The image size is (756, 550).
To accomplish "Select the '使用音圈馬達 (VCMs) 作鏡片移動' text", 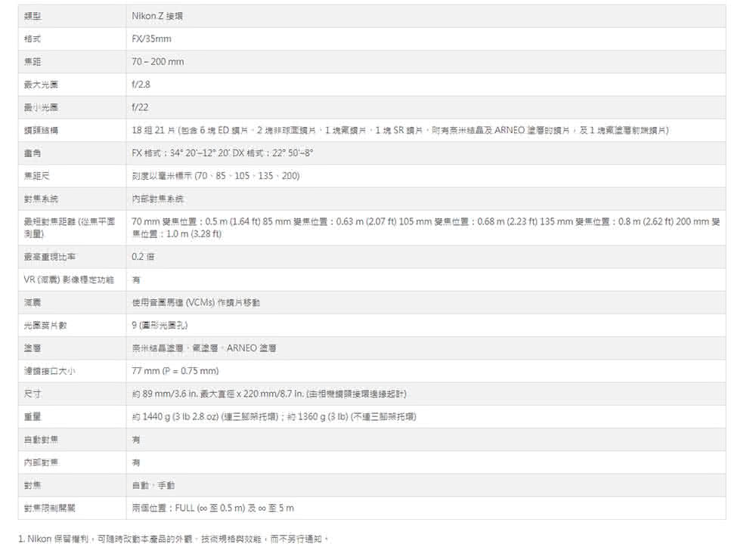I will click(x=196, y=302).
